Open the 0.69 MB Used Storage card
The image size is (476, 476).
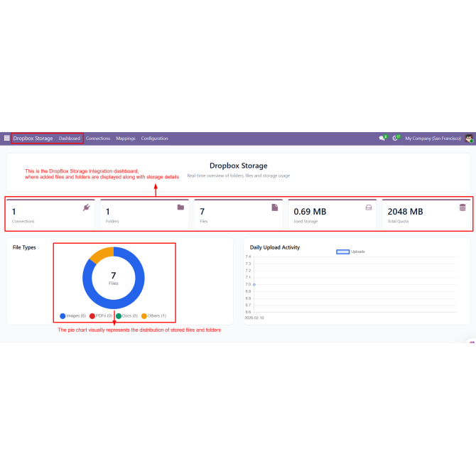point(332,214)
